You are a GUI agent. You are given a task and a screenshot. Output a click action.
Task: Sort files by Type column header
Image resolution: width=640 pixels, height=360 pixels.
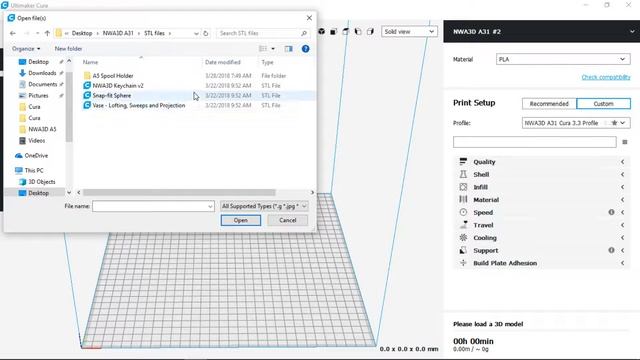coord(267,62)
